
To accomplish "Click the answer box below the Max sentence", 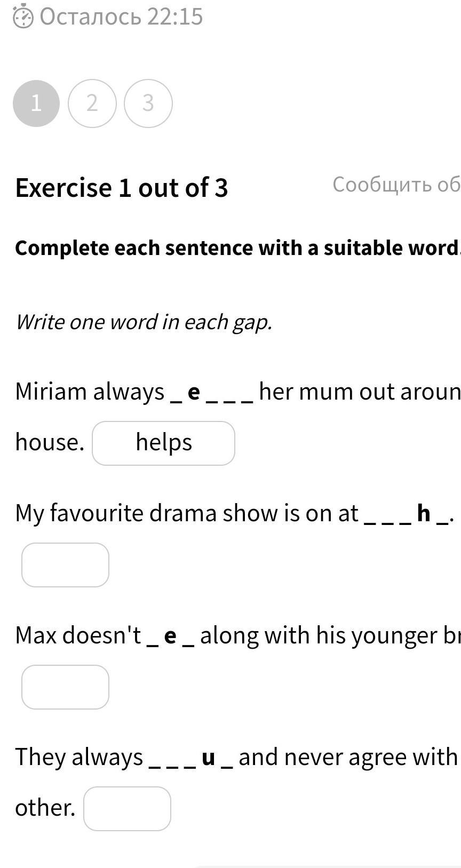I will pos(65,687).
